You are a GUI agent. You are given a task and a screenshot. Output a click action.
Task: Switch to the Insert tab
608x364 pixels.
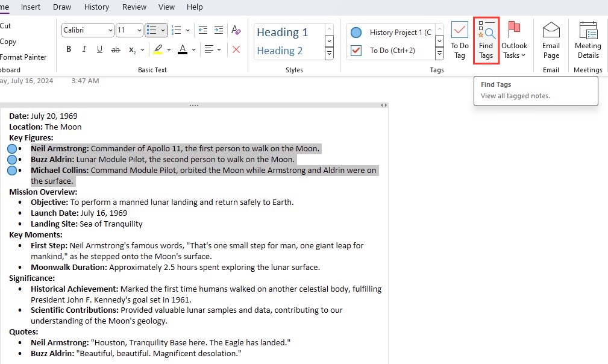click(31, 7)
